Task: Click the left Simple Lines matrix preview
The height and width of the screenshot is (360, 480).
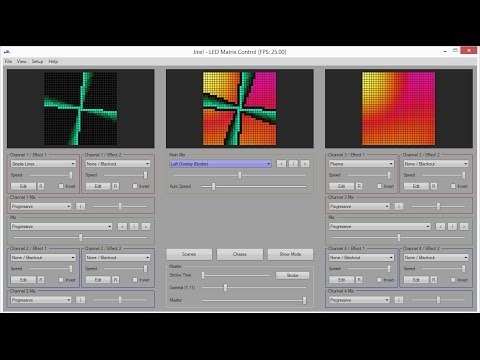Action: [x=81, y=109]
